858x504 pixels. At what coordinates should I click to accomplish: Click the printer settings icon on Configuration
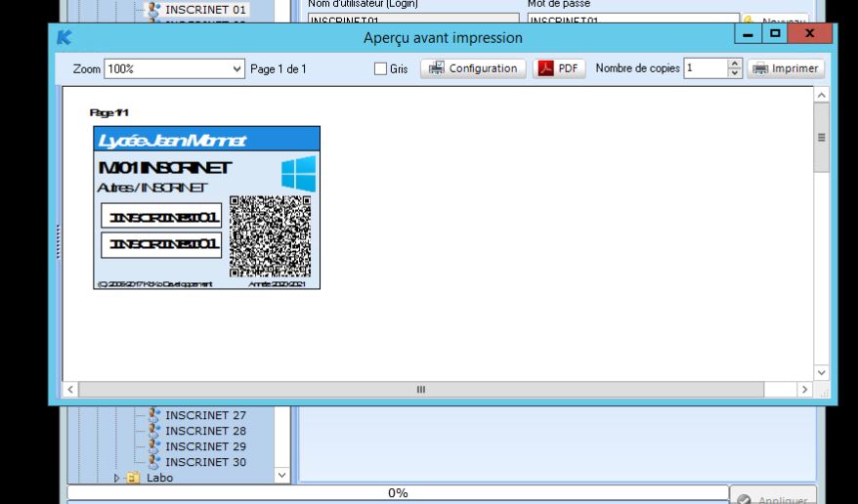436,67
